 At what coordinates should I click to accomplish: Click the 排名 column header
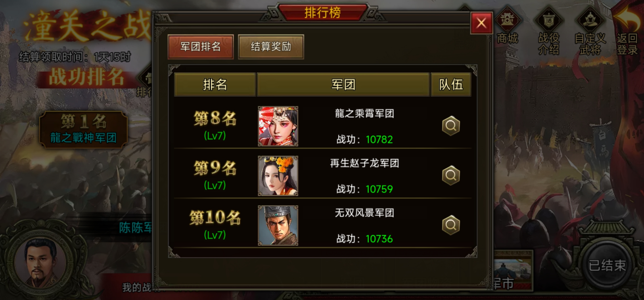pos(215,84)
